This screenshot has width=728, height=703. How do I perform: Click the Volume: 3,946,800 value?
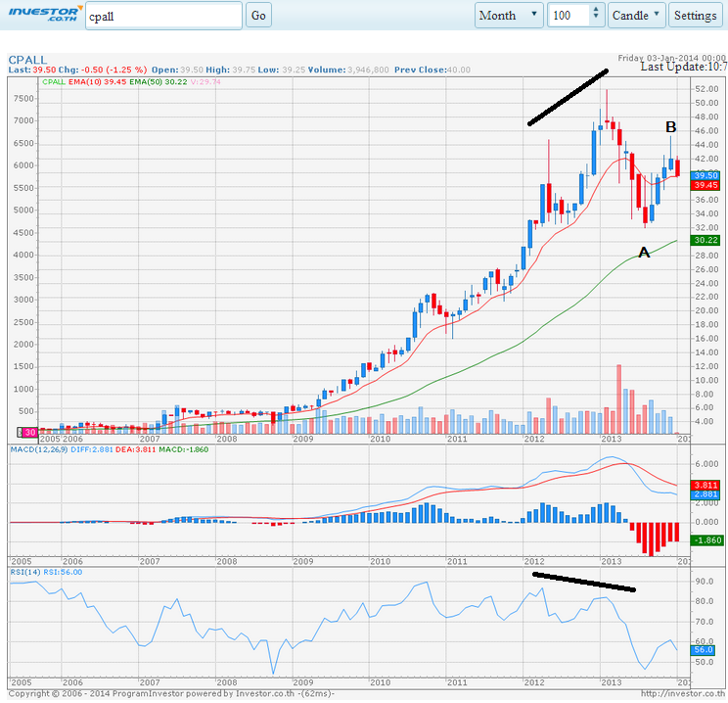click(348, 70)
